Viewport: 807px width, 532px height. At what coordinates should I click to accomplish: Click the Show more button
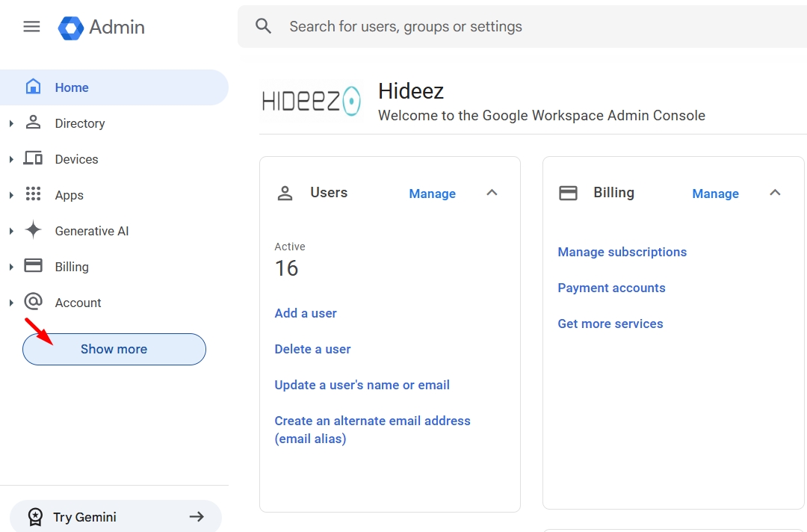[x=114, y=350]
